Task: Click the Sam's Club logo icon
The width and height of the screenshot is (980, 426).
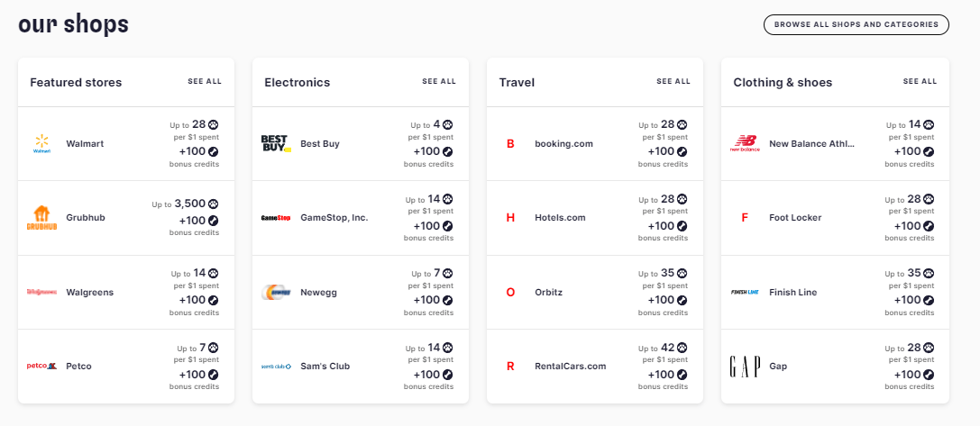Action: [276, 367]
